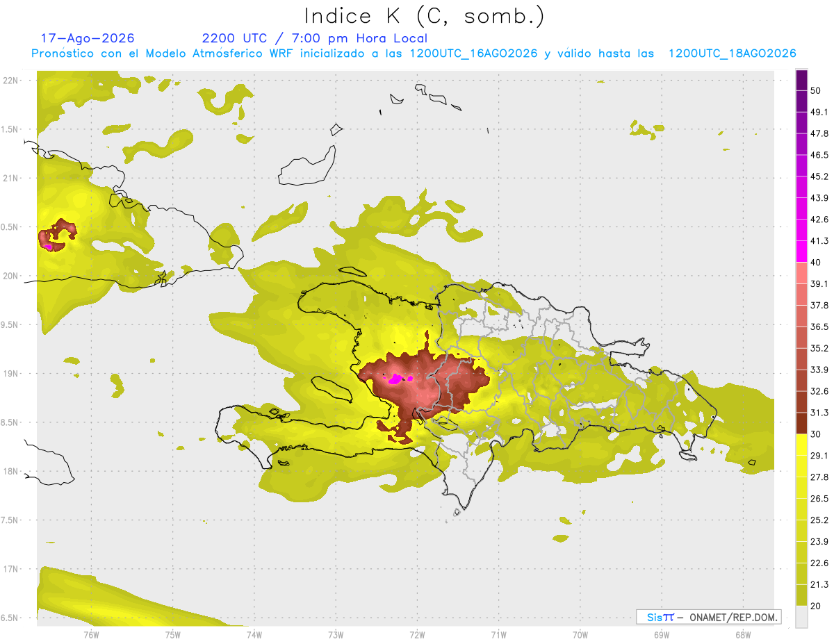Pick the magenta legend swatch between 40 and 41.3
This screenshot has height=644, width=834.
point(801,251)
